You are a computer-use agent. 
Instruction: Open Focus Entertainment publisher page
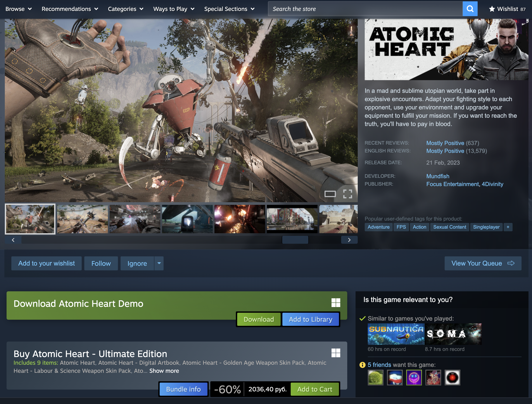[x=452, y=184]
